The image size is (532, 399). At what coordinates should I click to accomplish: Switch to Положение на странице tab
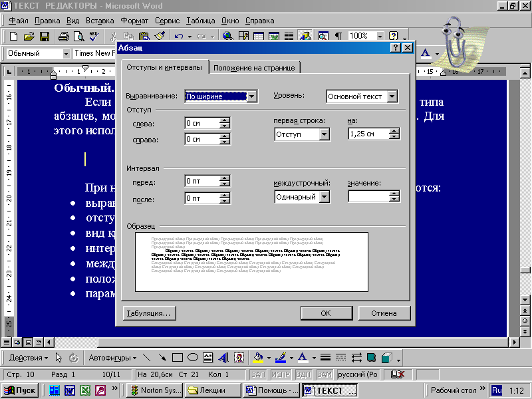(254, 68)
